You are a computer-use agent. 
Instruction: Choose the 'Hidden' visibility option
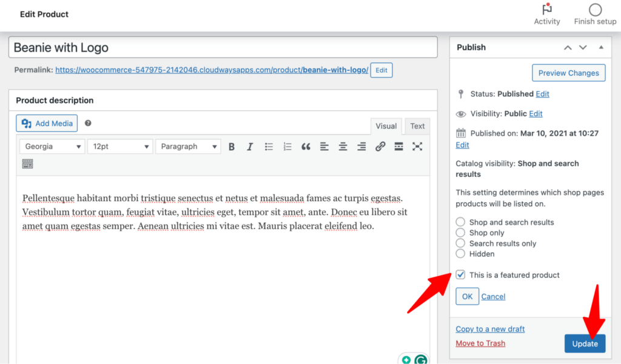(x=461, y=254)
